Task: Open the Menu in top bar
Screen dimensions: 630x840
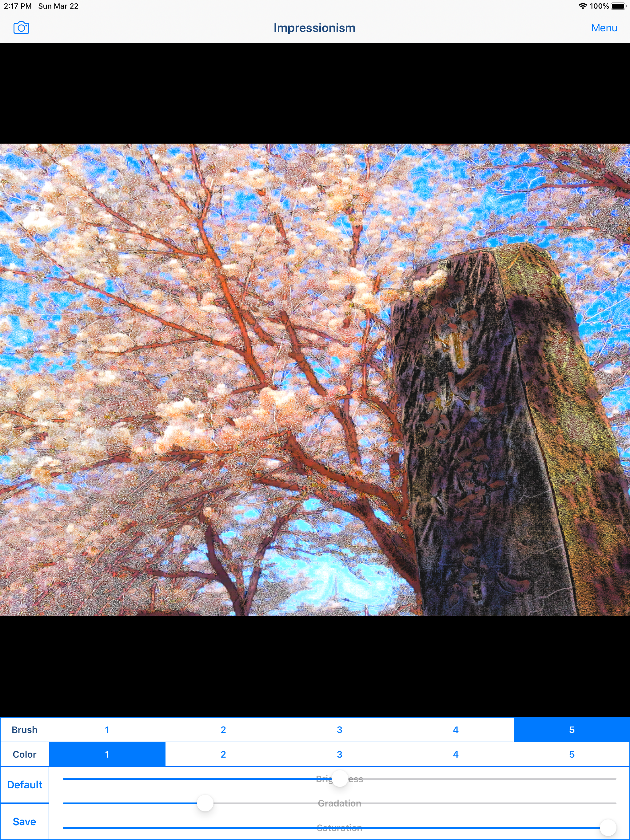Action: (x=604, y=28)
